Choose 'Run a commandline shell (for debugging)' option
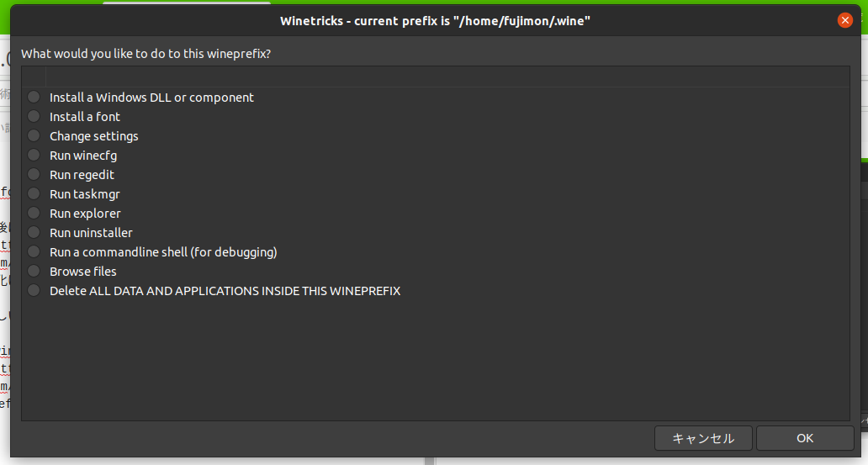Screen dimensions: 868x465 [34, 252]
